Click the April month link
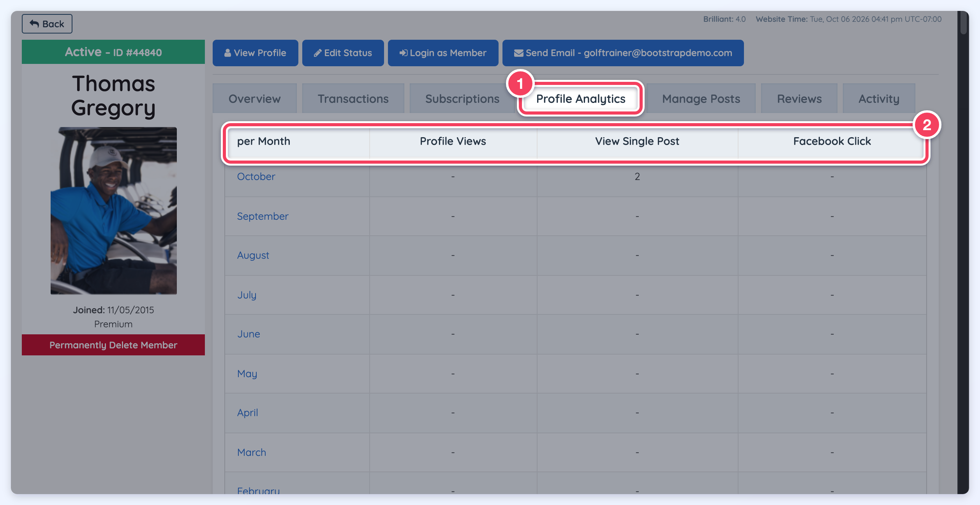 coord(247,413)
